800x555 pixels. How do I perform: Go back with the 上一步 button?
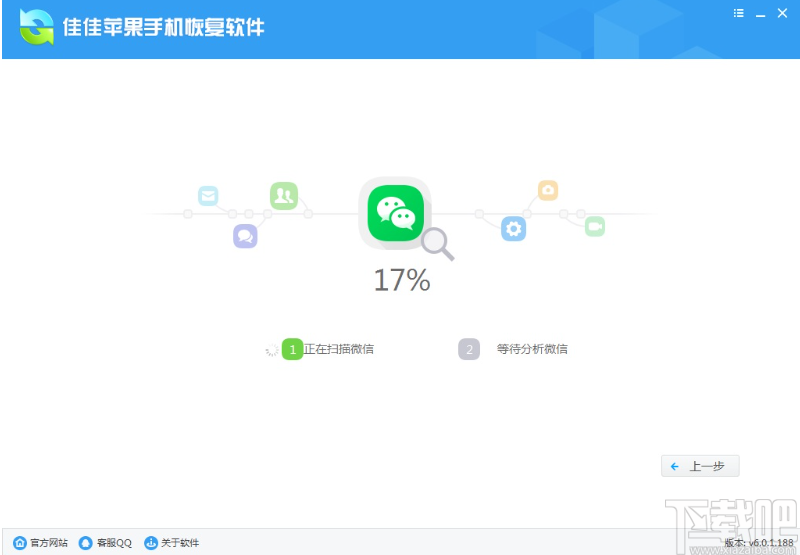[x=700, y=466]
